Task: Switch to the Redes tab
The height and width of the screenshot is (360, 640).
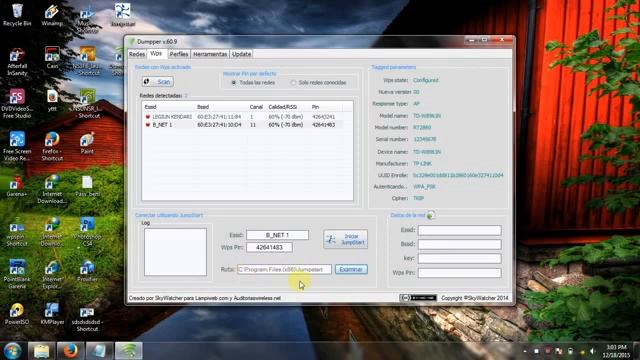Action: (137, 54)
